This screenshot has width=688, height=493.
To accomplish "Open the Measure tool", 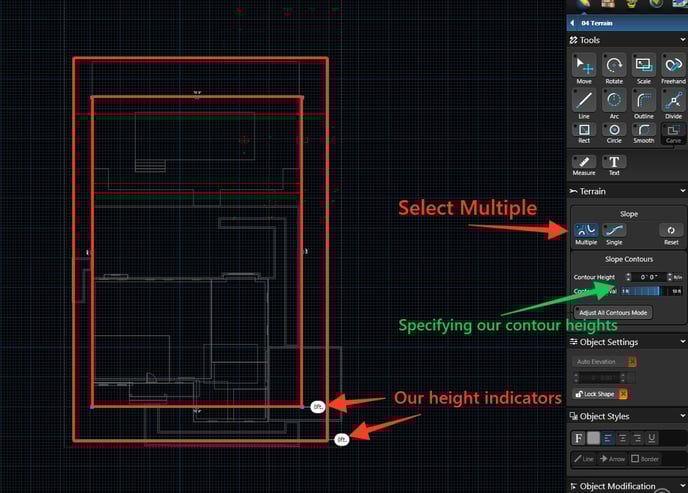I will coord(584,162).
